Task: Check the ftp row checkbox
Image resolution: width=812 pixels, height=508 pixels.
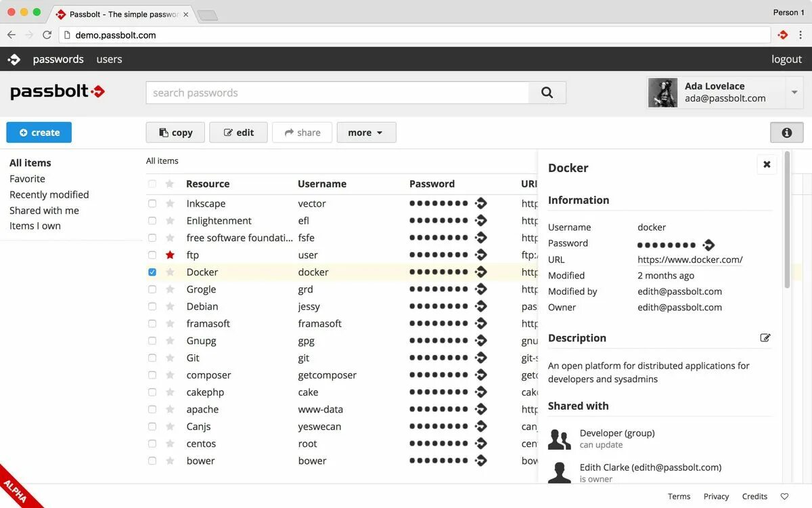Action: point(152,255)
